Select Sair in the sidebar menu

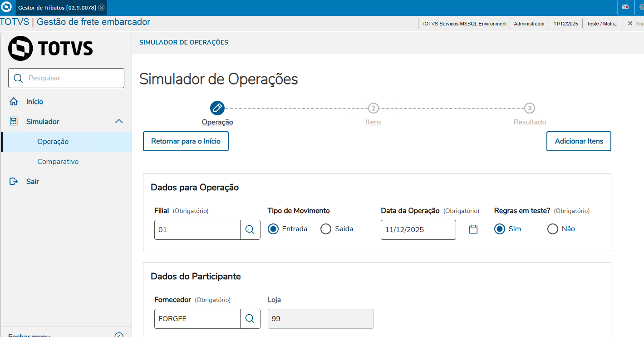pyautogui.click(x=33, y=182)
